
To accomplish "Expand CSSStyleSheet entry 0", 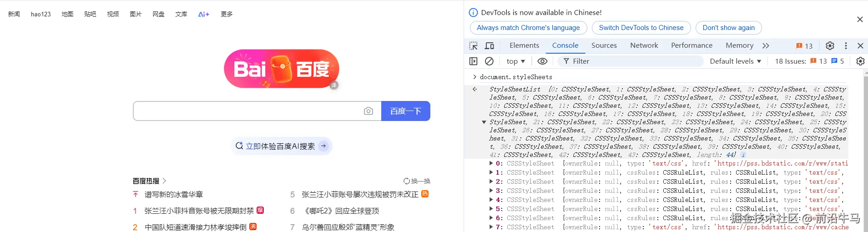I will (491, 163).
